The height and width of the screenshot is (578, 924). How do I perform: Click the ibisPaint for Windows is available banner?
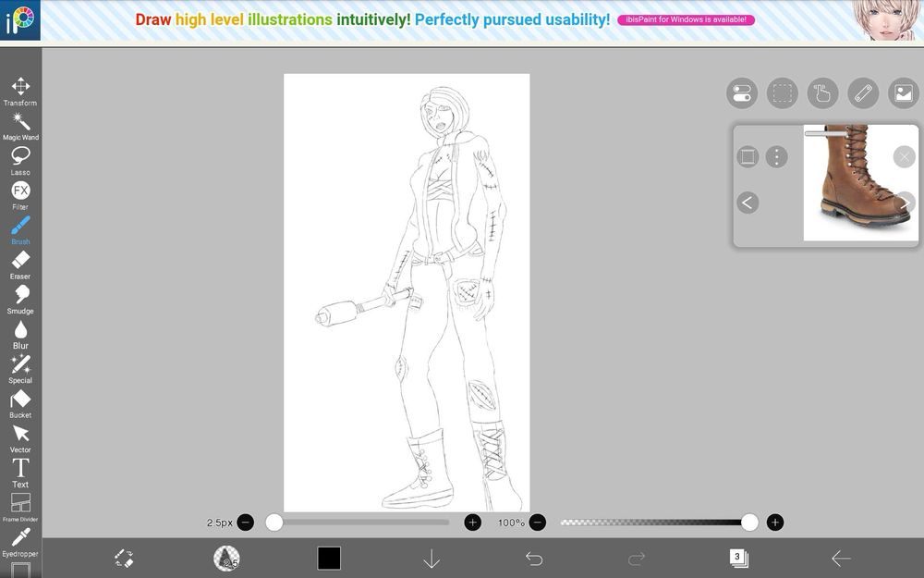click(x=686, y=19)
